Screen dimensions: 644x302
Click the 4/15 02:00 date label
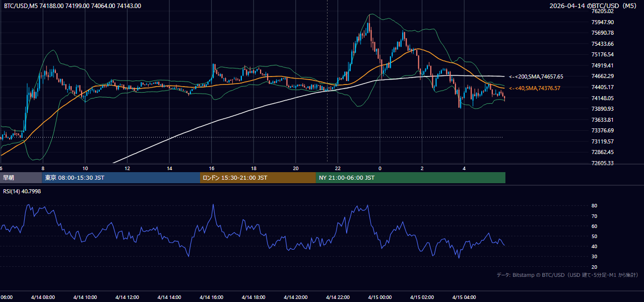[422, 297]
